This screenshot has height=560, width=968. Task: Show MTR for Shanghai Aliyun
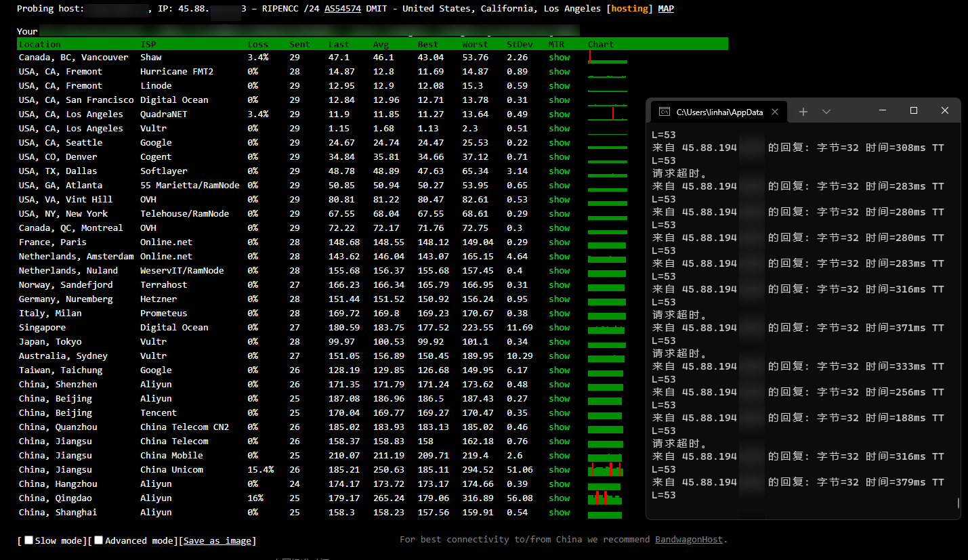point(560,513)
